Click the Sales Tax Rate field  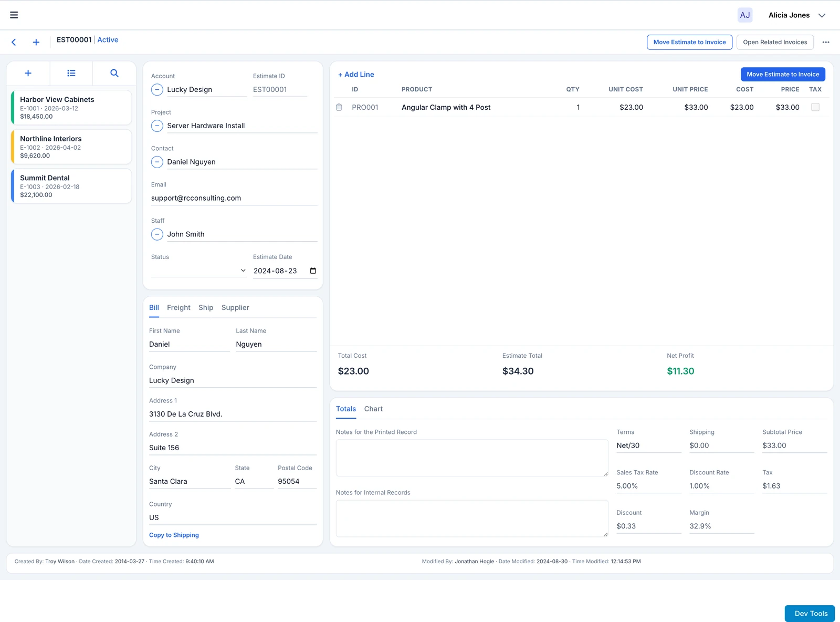pyautogui.click(x=649, y=486)
